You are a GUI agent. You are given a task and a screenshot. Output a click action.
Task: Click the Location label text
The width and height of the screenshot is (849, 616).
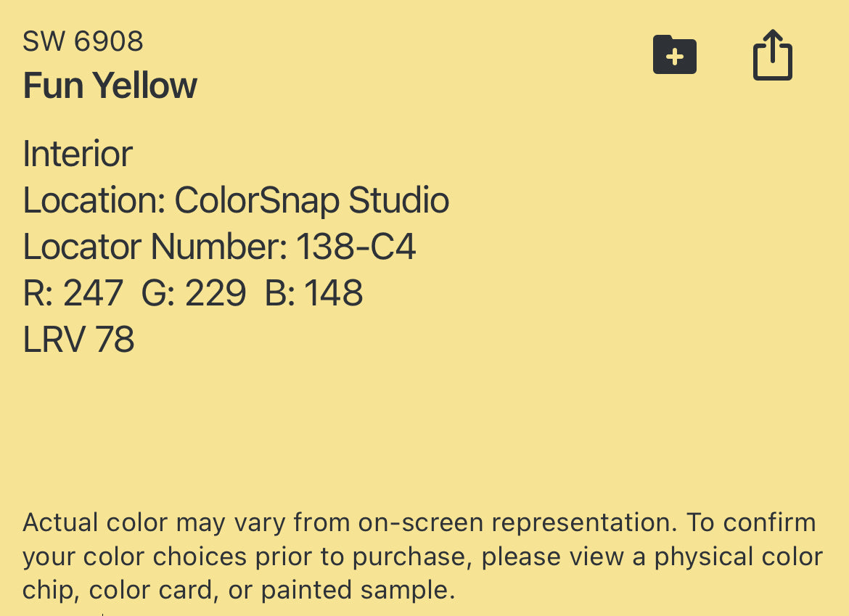94,200
